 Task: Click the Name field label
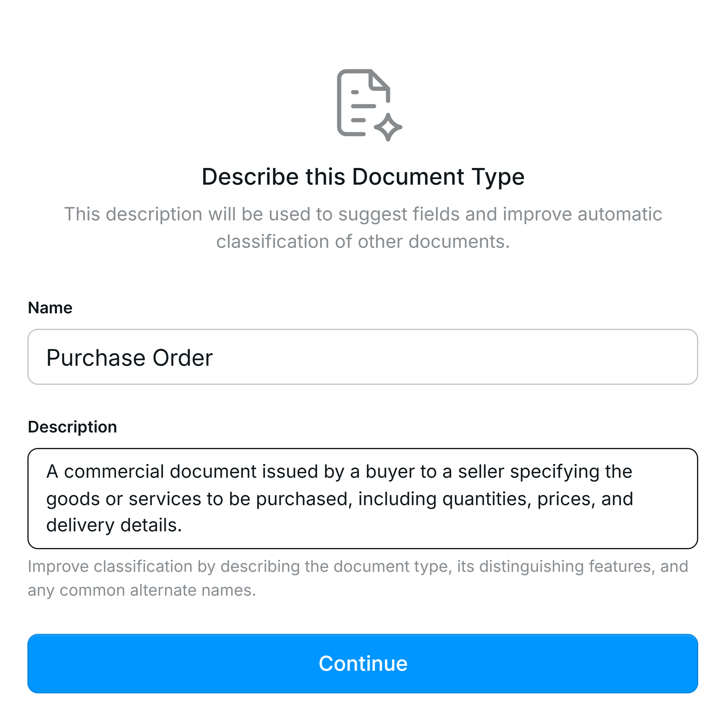(50, 307)
